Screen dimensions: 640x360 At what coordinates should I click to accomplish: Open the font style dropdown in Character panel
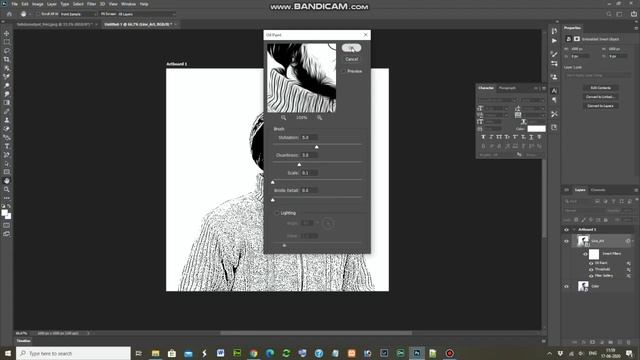tap(533, 100)
